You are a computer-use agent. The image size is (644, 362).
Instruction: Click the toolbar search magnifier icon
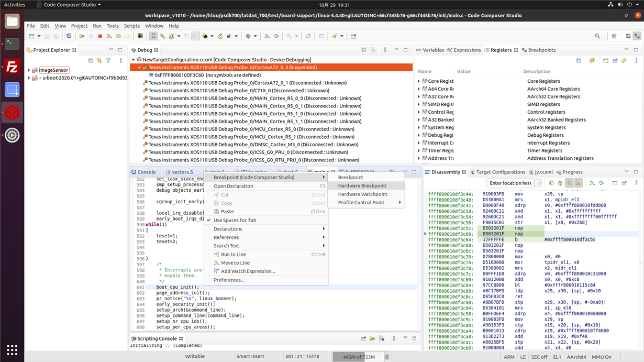click(x=597, y=36)
